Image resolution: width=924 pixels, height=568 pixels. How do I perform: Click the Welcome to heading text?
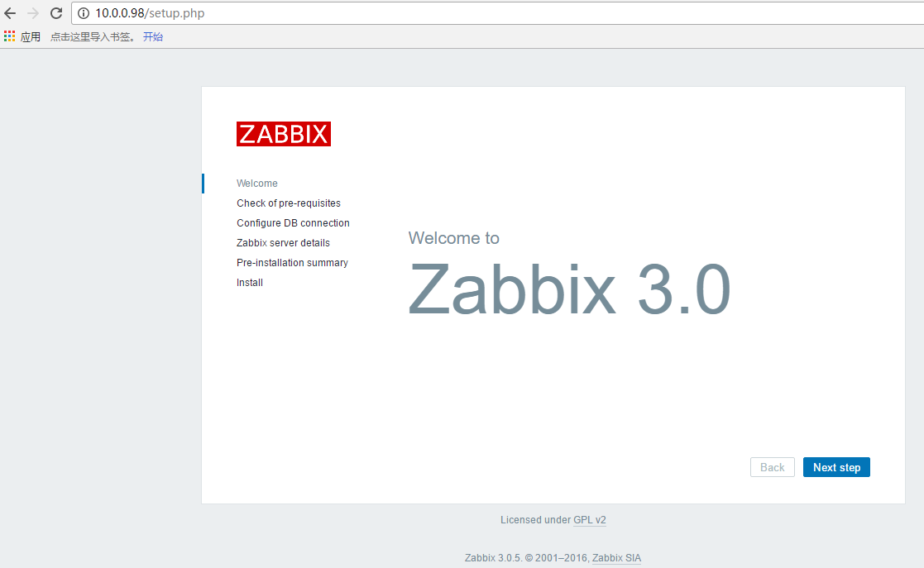coord(454,238)
